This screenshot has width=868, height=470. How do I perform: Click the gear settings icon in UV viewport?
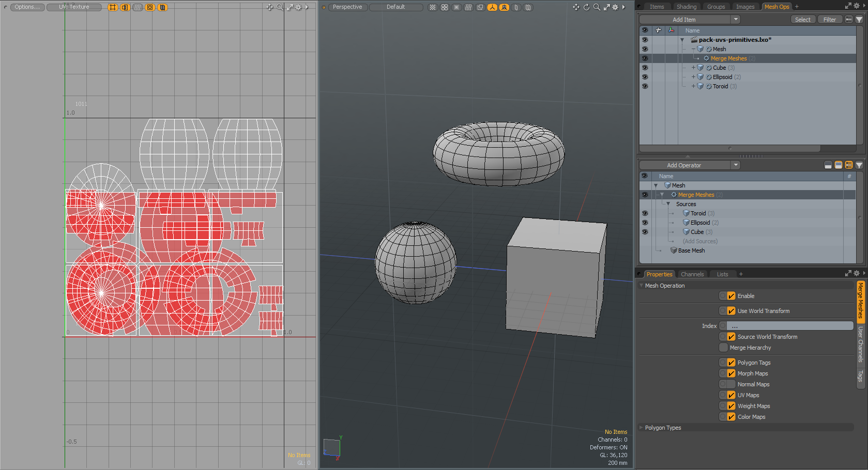[298, 7]
